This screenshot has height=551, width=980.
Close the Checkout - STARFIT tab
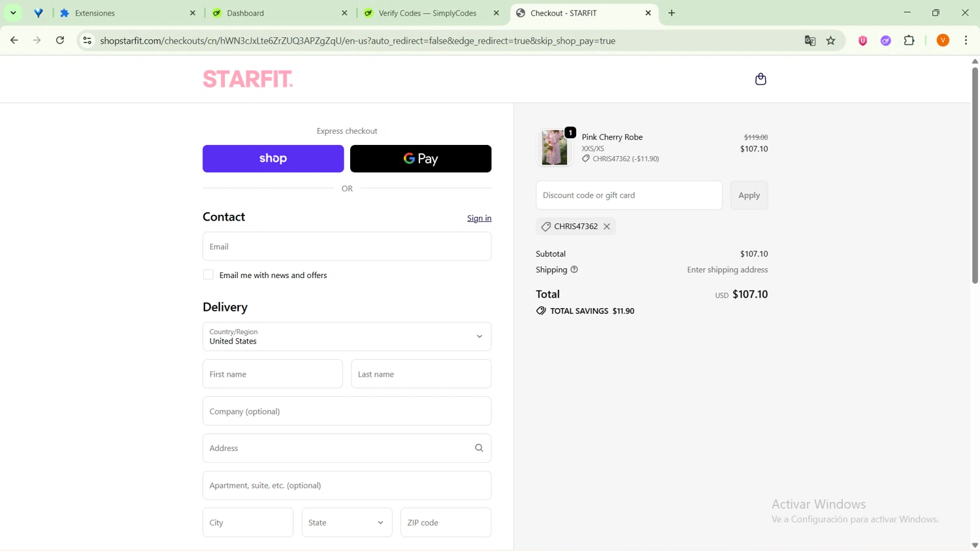[648, 13]
